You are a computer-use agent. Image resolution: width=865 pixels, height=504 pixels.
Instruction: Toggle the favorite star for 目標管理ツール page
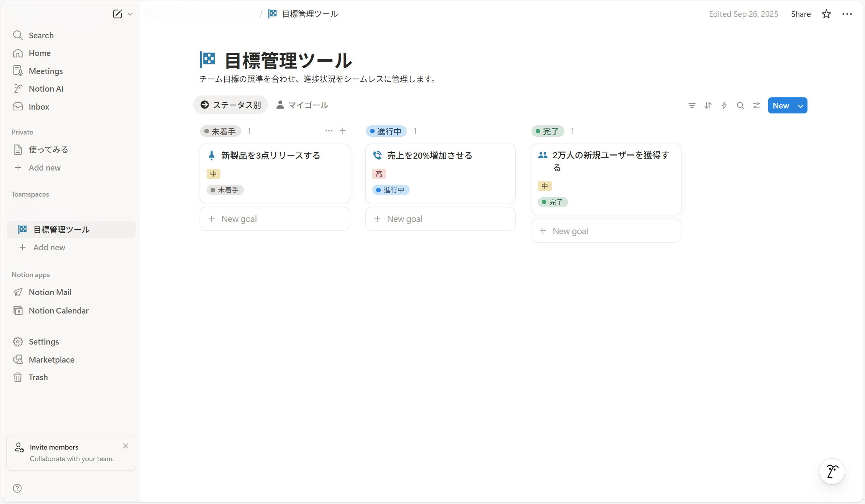click(x=826, y=14)
